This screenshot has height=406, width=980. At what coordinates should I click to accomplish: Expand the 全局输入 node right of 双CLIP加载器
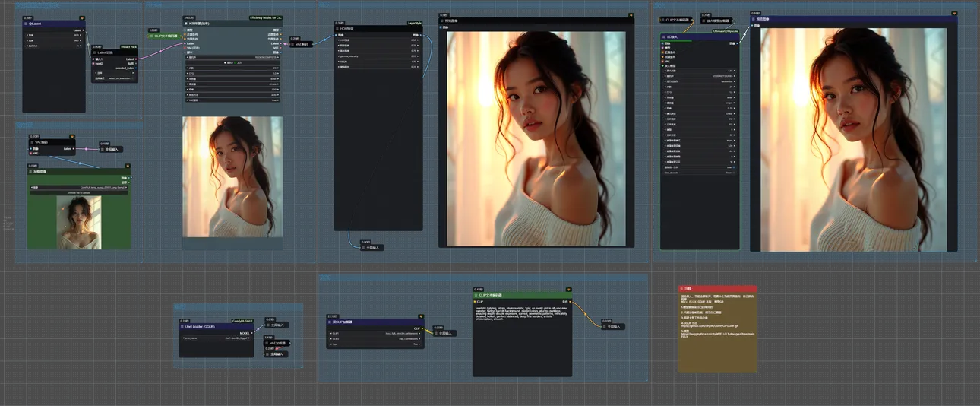click(x=436, y=333)
